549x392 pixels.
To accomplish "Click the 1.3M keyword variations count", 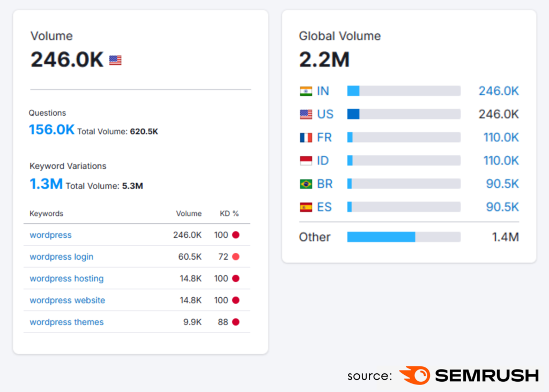I will [46, 184].
